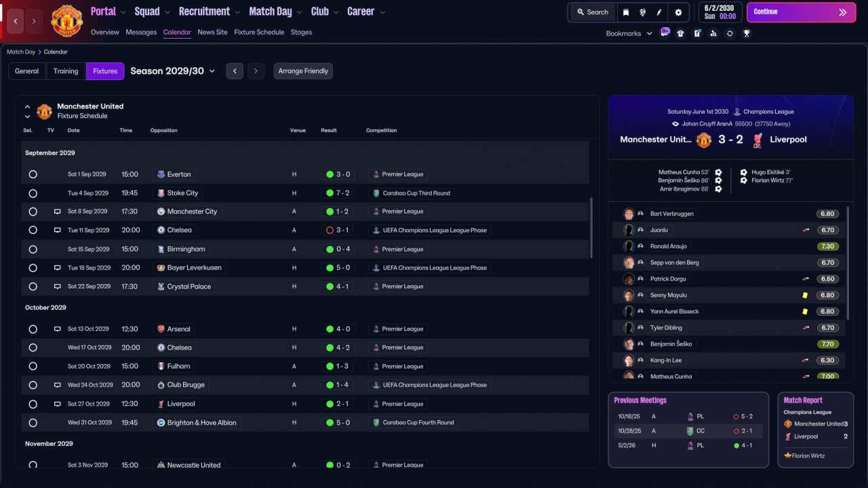
Task: Click the browser-style back arrow at top left
Action: (16, 21)
